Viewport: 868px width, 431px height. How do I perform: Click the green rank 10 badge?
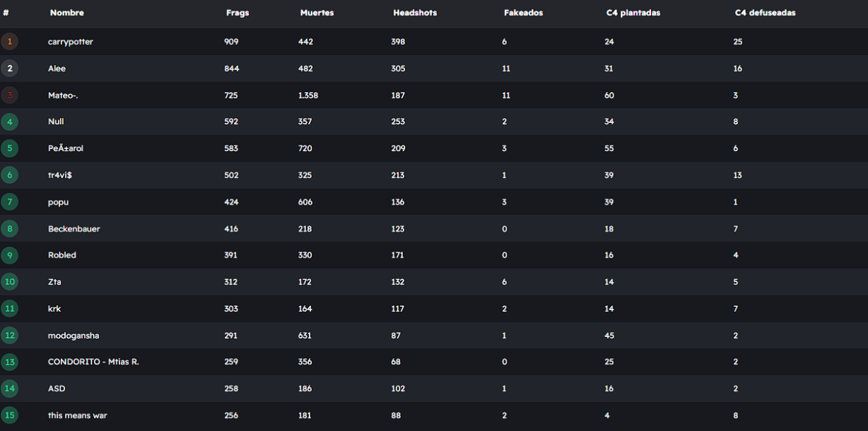[x=9, y=282]
